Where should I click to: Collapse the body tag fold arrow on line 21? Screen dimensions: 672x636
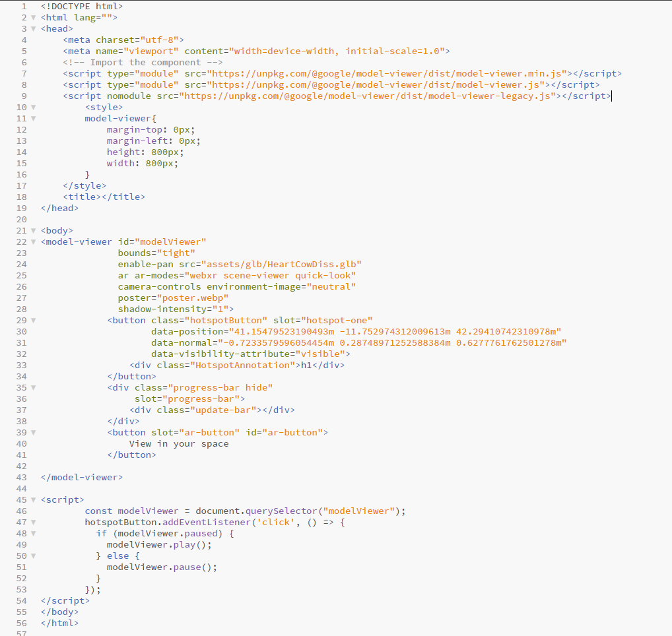pos(33,230)
